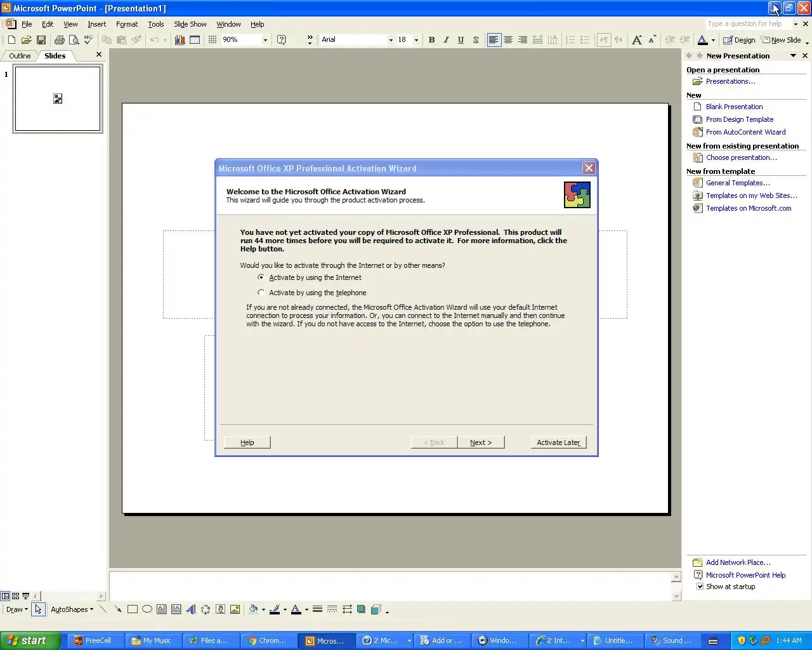Insert WordArt from the Drawing toolbar

click(x=191, y=609)
